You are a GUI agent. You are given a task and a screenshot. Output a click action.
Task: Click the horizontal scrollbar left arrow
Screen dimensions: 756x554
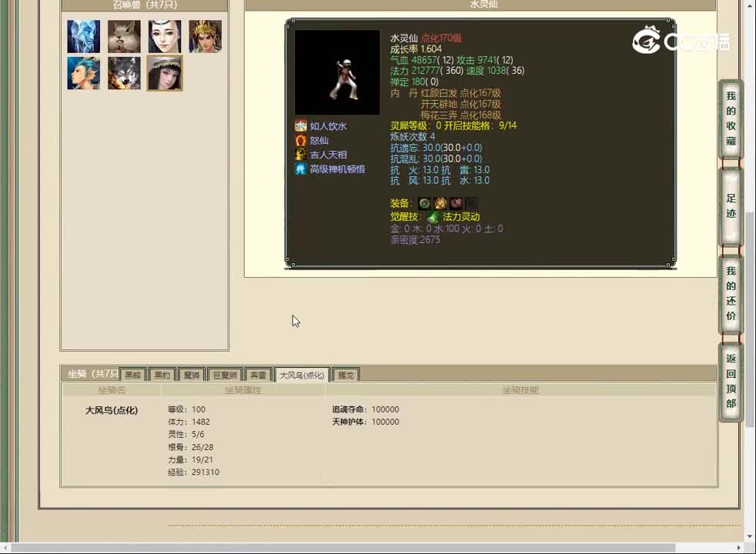click(5, 548)
